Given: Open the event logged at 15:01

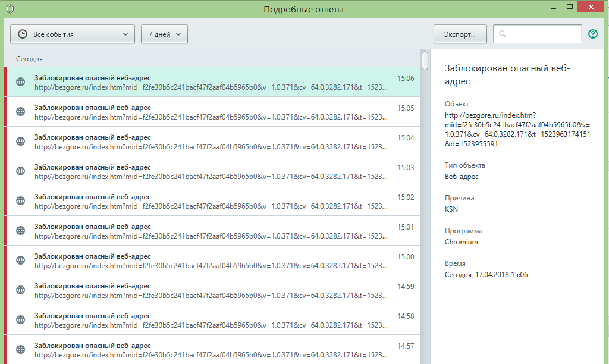Looking at the screenshot, I should (208, 231).
